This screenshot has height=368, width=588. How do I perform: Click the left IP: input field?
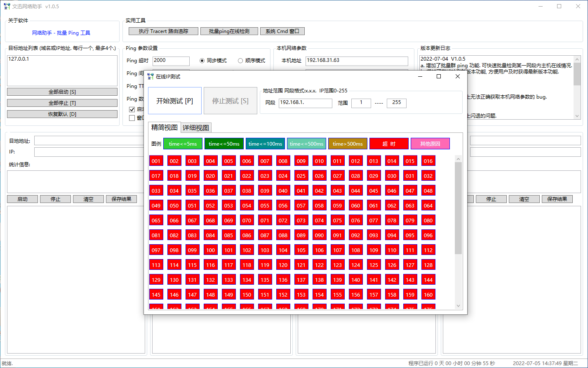[89, 152]
